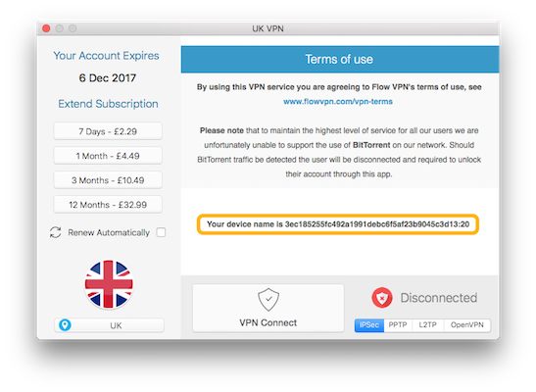Close the UK VPN window

click(x=46, y=28)
